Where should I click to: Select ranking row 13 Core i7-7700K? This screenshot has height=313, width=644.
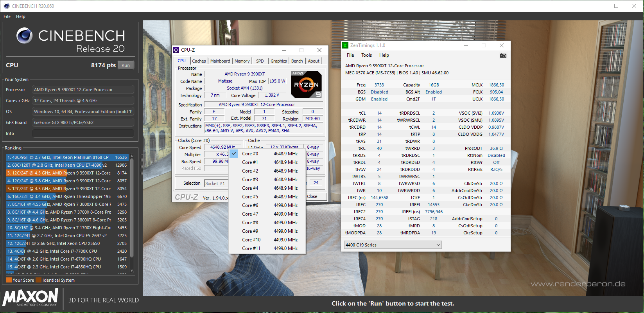67,251
